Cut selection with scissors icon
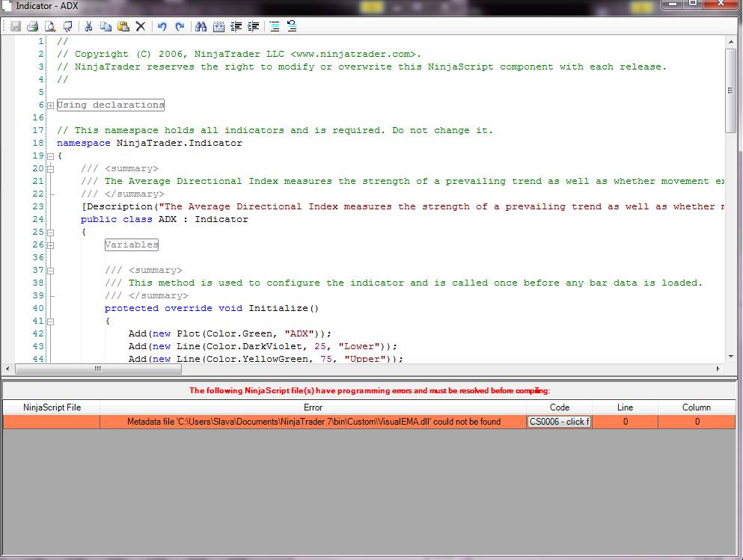The width and height of the screenshot is (743, 560). 88,26
